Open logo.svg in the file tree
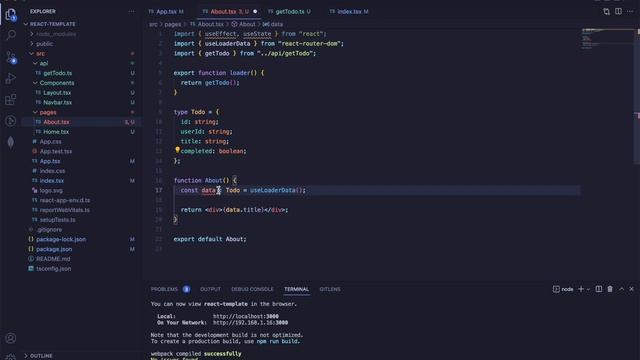 point(51,191)
